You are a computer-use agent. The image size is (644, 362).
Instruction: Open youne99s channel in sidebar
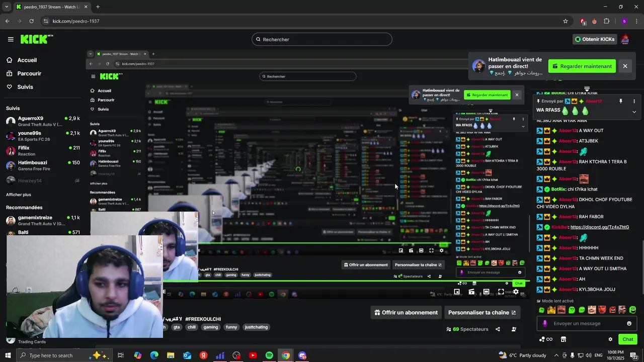pos(43,136)
